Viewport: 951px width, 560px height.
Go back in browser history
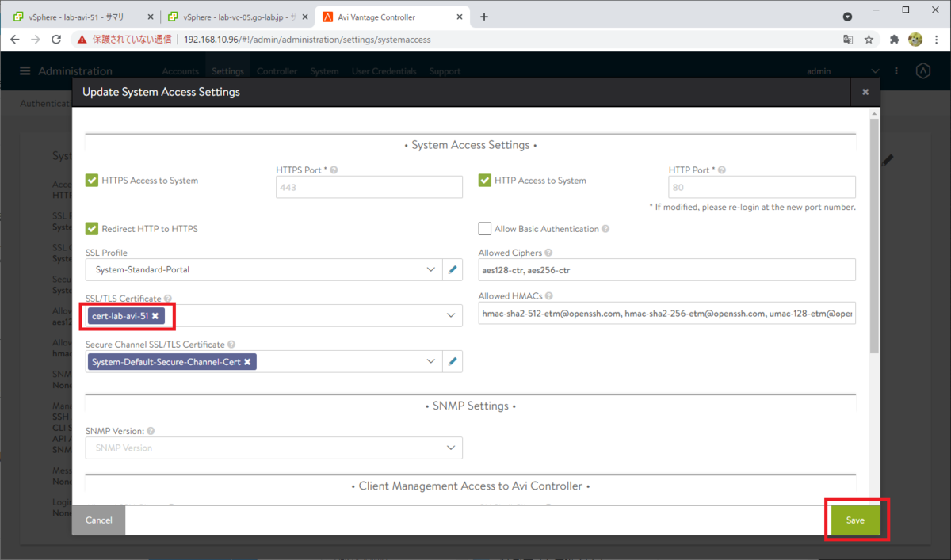(14, 39)
